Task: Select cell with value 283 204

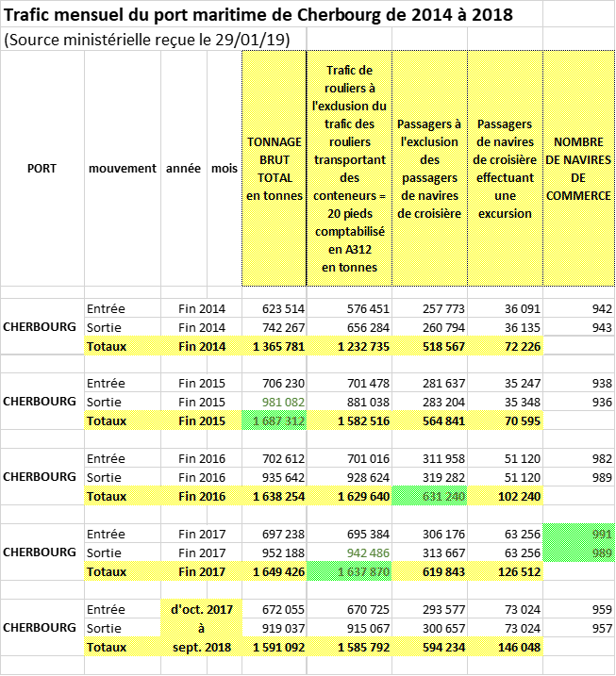Action: [x=429, y=402]
